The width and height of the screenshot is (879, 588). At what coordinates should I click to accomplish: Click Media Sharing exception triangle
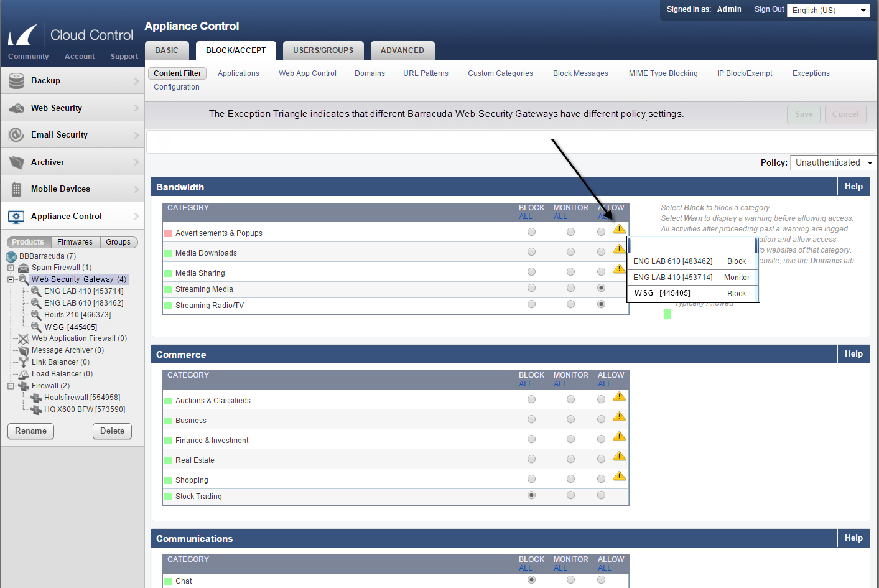pyautogui.click(x=619, y=269)
